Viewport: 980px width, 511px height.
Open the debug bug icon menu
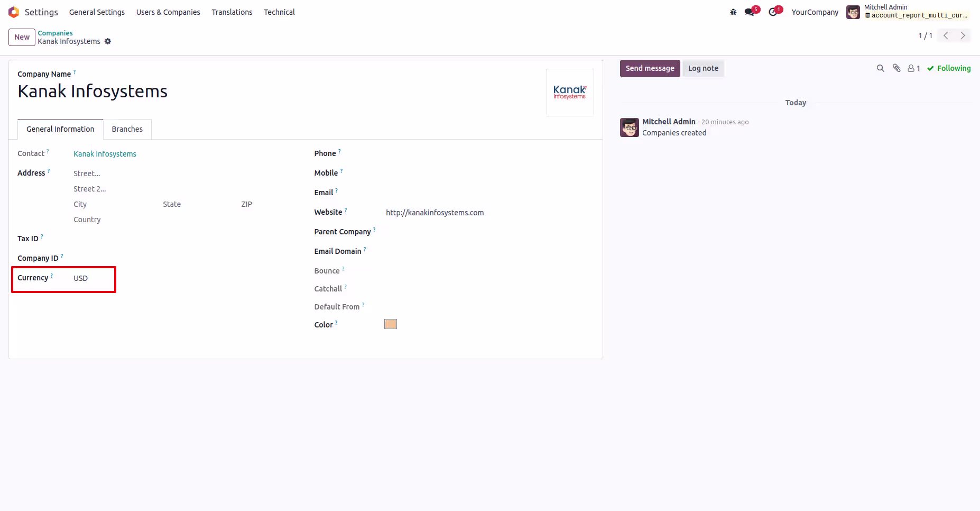tap(733, 12)
